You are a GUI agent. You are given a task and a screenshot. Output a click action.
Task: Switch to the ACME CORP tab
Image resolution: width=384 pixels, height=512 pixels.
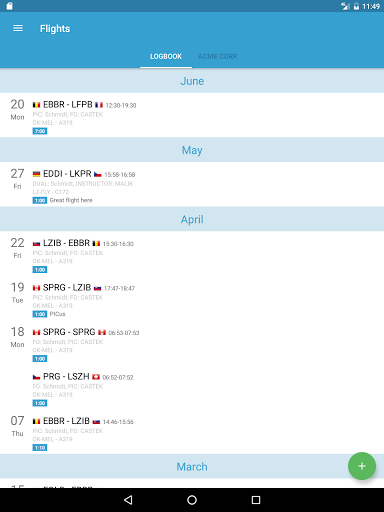[x=218, y=56]
